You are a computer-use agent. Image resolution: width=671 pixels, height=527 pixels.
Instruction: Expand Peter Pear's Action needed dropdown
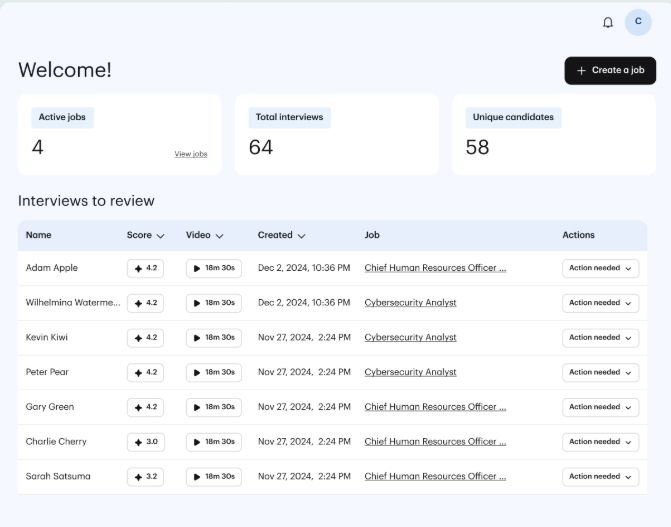[600, 372]
